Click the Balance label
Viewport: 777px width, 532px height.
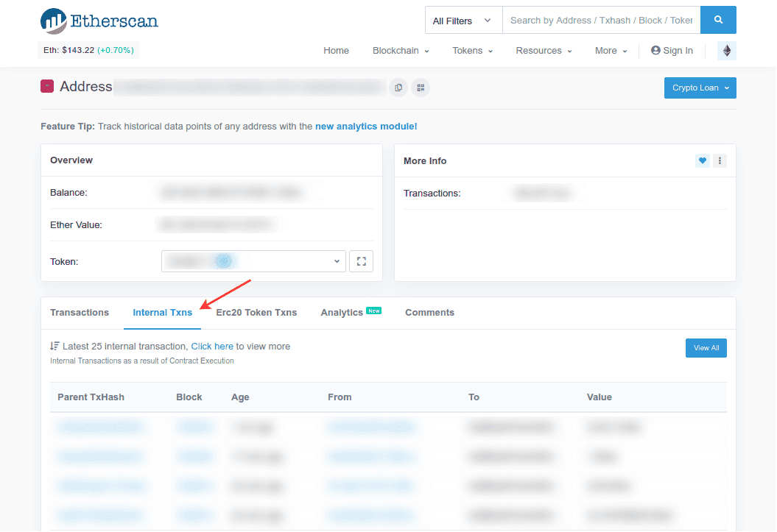[x=68, y=193]
